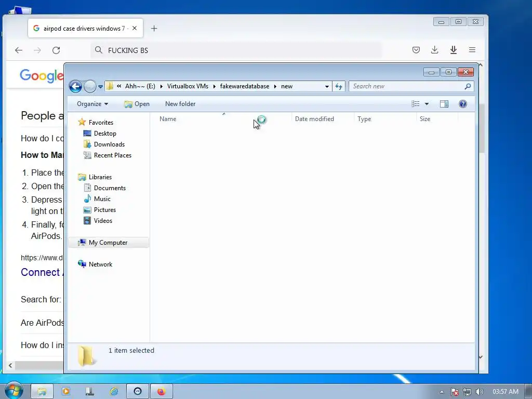Click the folder icon in address bar
Screen dimensions: 532x399
[x=110, y=86]
